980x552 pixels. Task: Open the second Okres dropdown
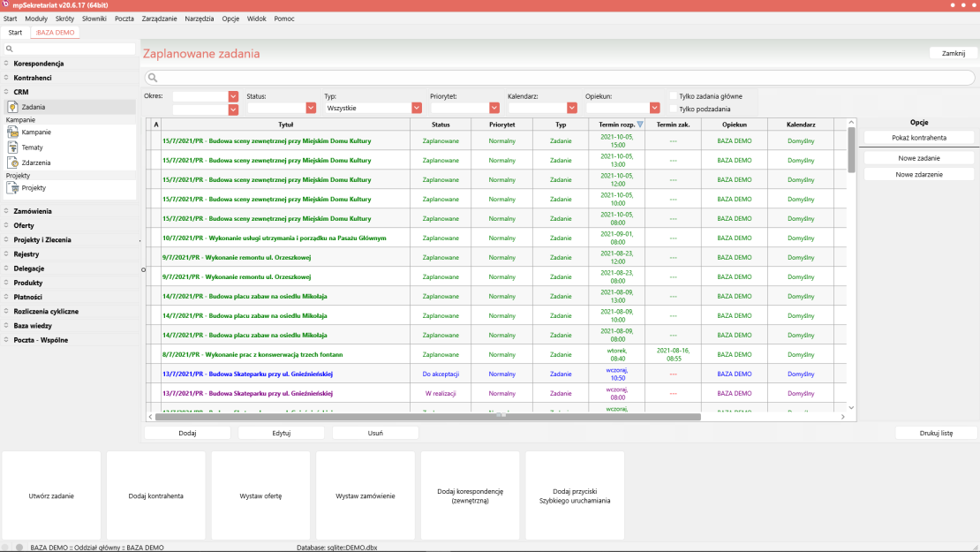233,110
